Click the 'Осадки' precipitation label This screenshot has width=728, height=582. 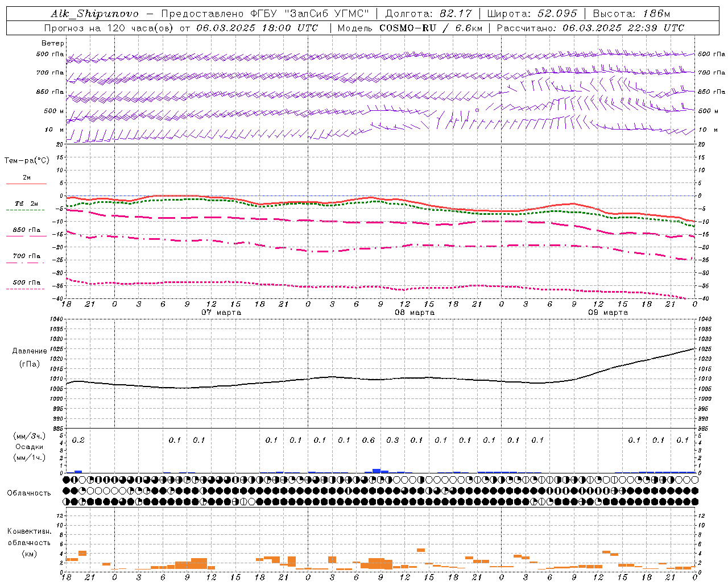pos(29,447)
